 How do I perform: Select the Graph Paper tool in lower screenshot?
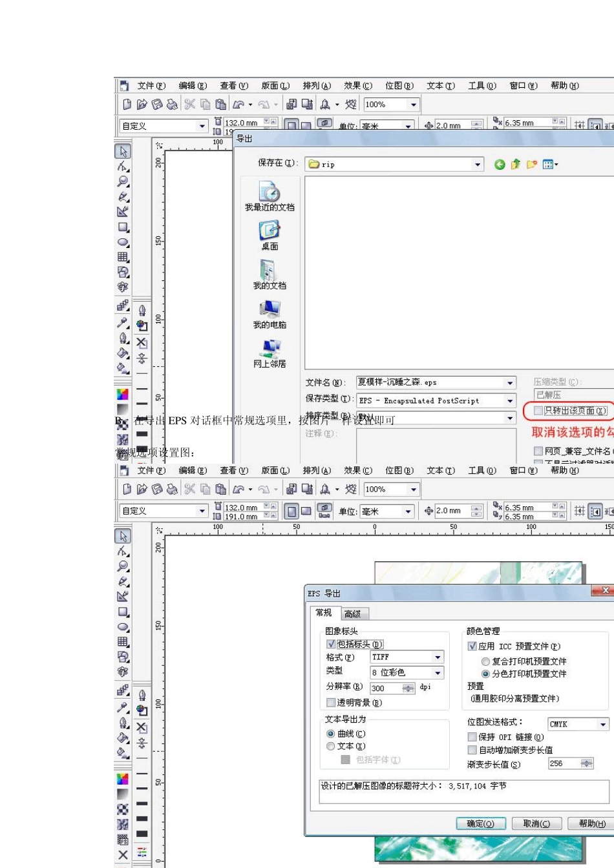tap(123, 642)
